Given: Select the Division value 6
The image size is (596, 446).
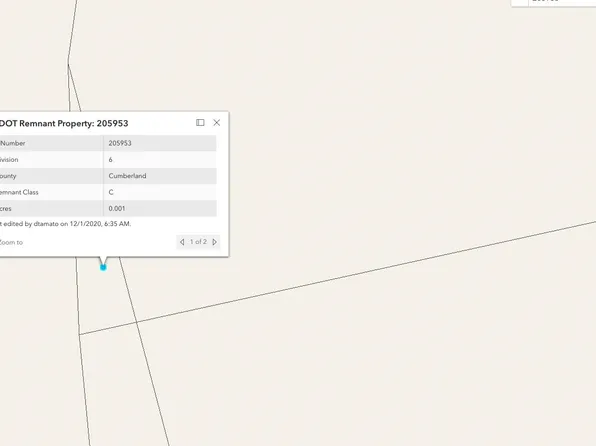Looking at the screenshot, I should pyautogui.click(x=110, y=160).
